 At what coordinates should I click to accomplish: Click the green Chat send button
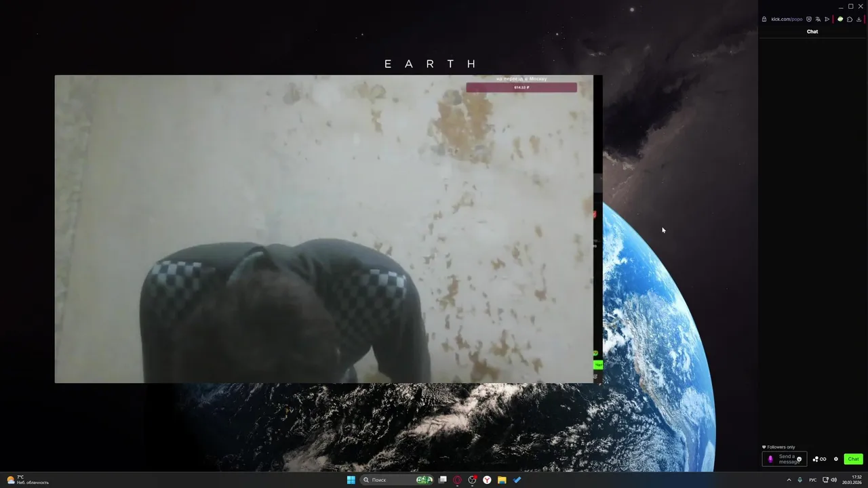click(853, 459)
